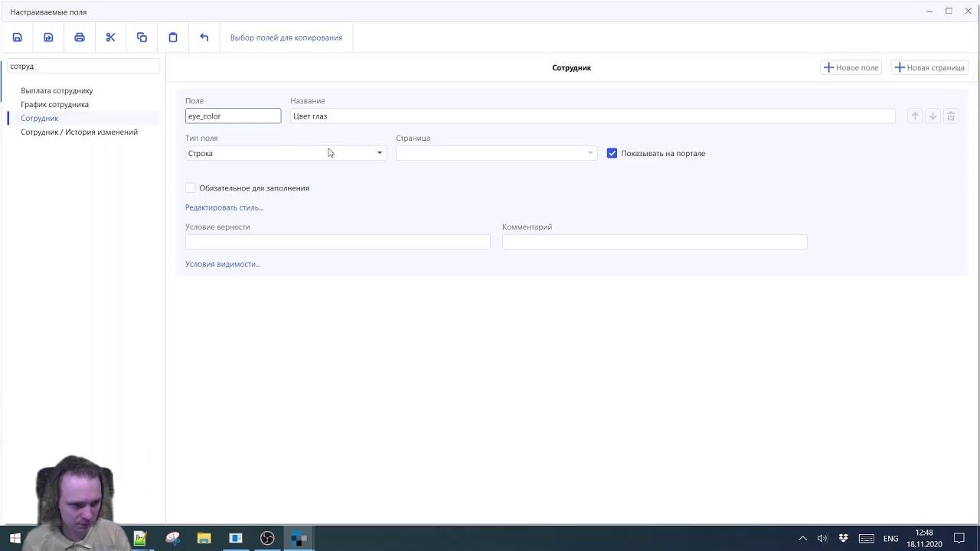Click the Dropbox tray icon
980x551 pixels.
(843, 538)
